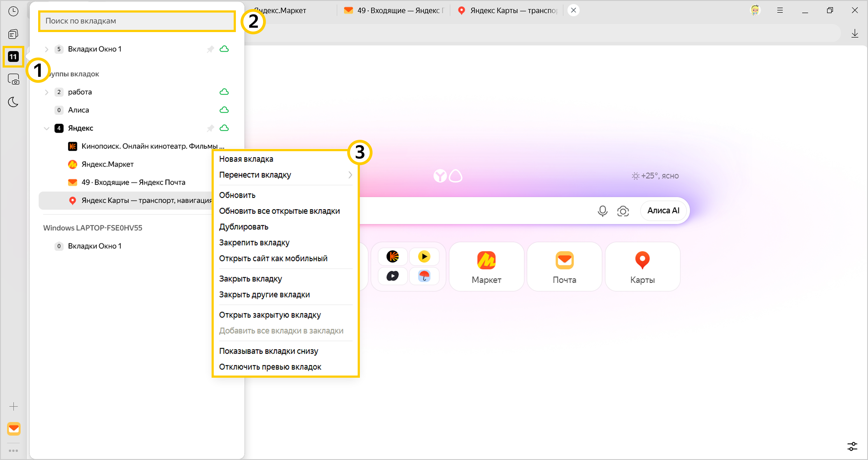Open the screenshot capture tool in sidebar

(x=14, y=79)
